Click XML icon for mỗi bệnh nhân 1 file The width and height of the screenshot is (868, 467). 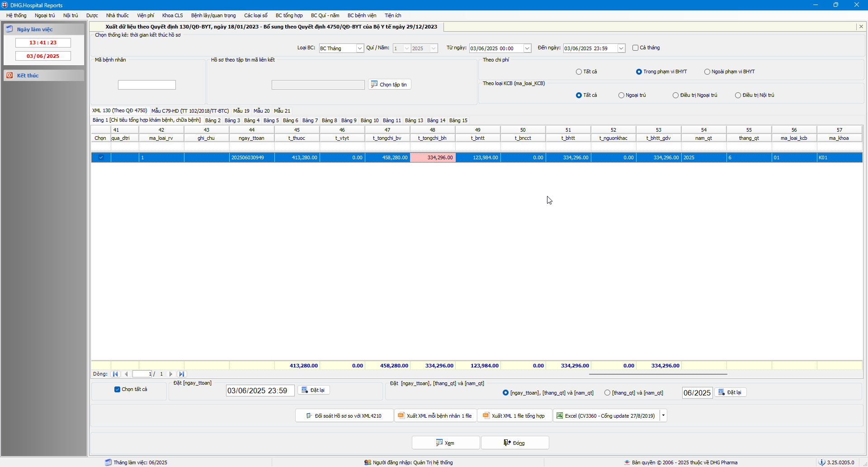(x=401, y=415)
